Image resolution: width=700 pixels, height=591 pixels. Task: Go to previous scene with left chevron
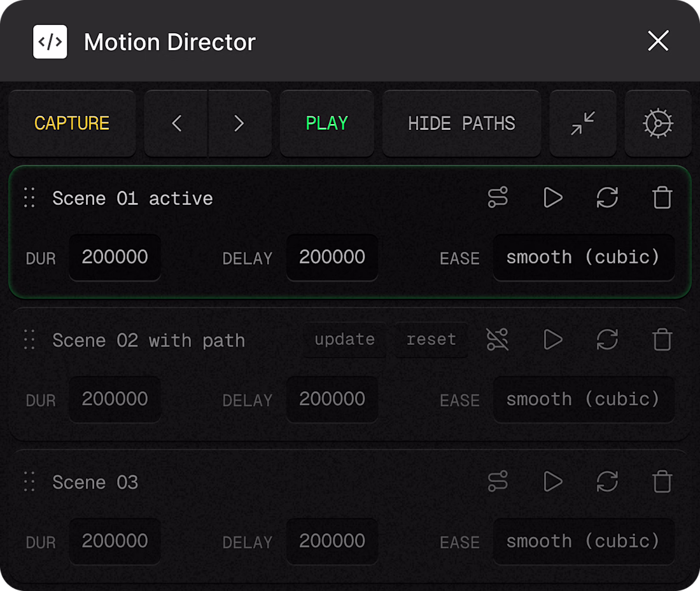[177, 123]
